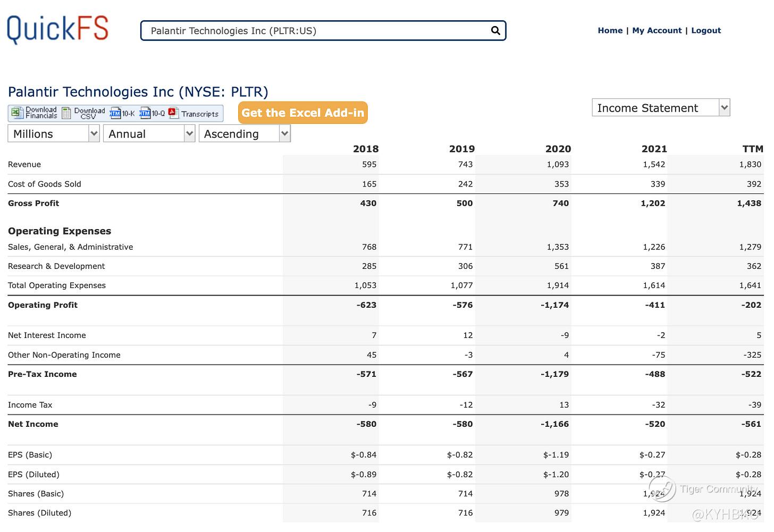
Task: Click 2019 cost of goods sold 242
Action: pyautogui.click(x=465, y=184)
